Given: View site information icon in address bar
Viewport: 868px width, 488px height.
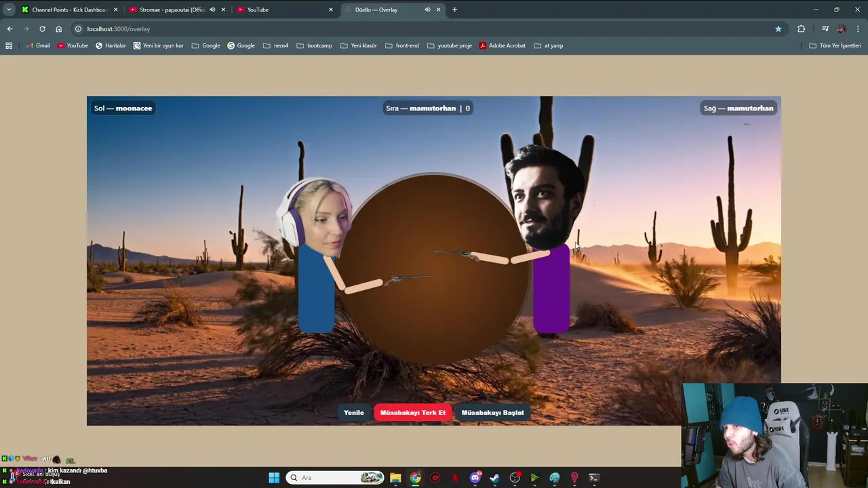Looking at the screenshot, I should point(78,29).
